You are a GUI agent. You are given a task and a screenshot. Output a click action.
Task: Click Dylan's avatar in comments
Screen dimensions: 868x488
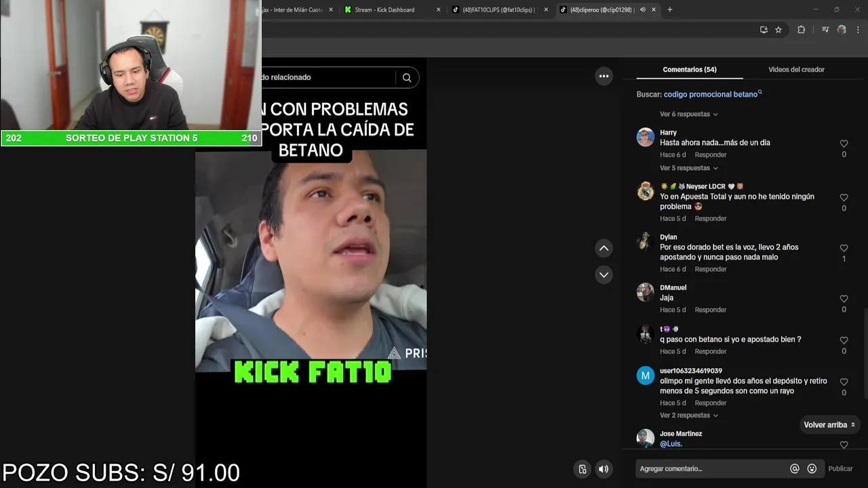tap(646, 242)
